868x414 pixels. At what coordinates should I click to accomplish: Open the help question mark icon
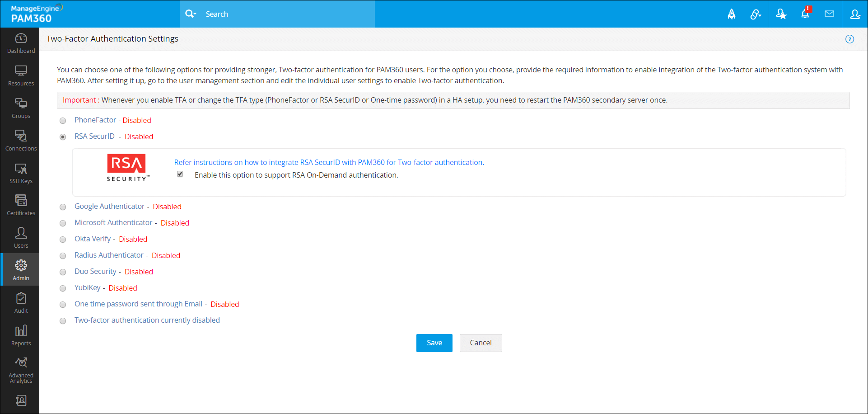tap(849, 39)
